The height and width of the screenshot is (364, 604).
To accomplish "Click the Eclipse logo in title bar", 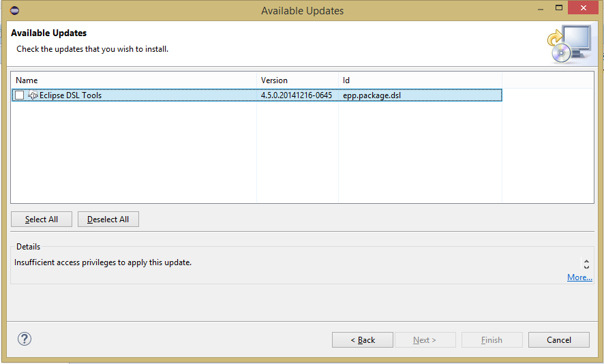I will 14,10.
